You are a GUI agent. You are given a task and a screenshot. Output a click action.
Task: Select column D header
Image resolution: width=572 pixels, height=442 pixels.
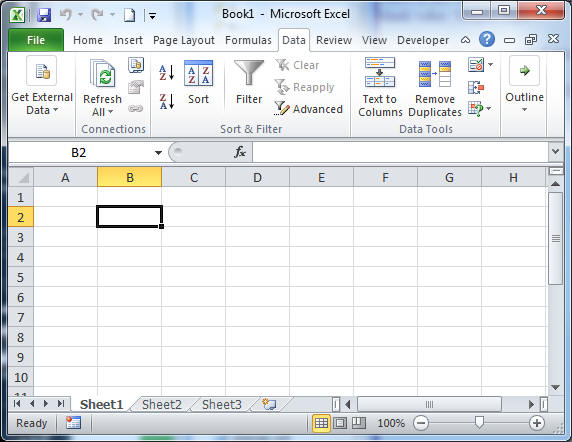coord(257,177)
